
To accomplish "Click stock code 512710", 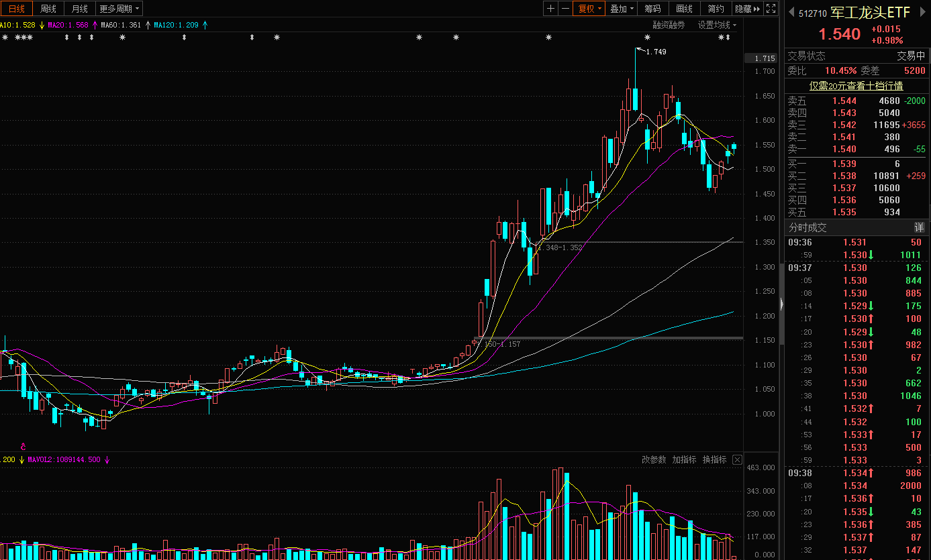I will [x=812, y=13].
